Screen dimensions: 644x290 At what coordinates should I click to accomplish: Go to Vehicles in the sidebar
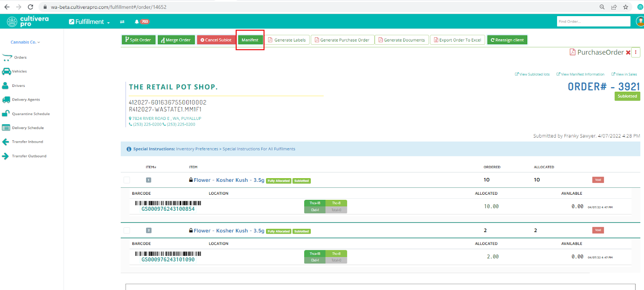click(19, 72)
